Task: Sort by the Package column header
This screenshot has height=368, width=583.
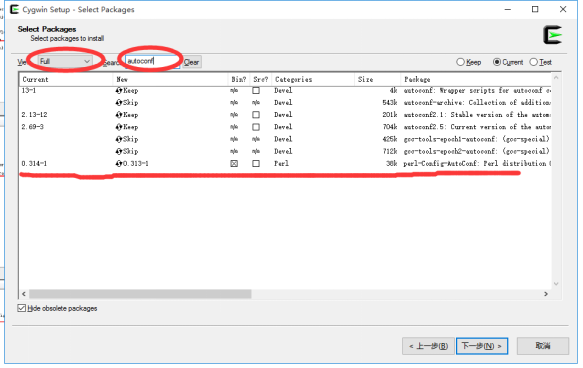Action: coord(476,80)
